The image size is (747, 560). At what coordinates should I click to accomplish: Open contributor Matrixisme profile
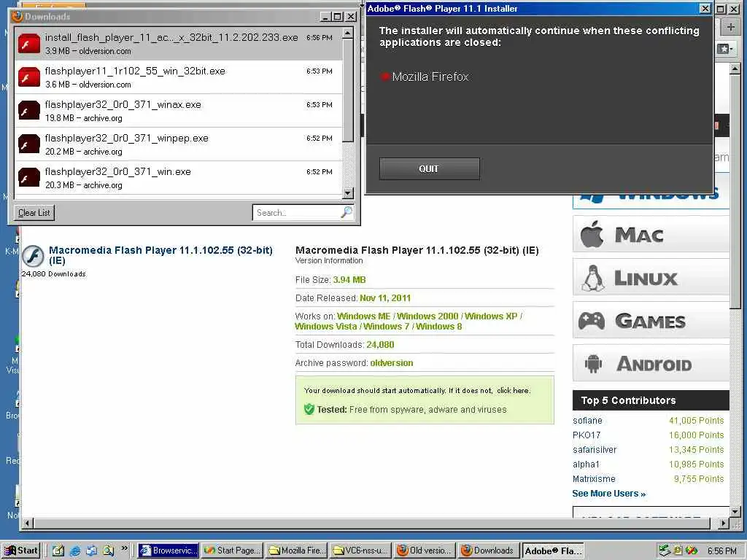pyautogui.click(x=594, y=478)
